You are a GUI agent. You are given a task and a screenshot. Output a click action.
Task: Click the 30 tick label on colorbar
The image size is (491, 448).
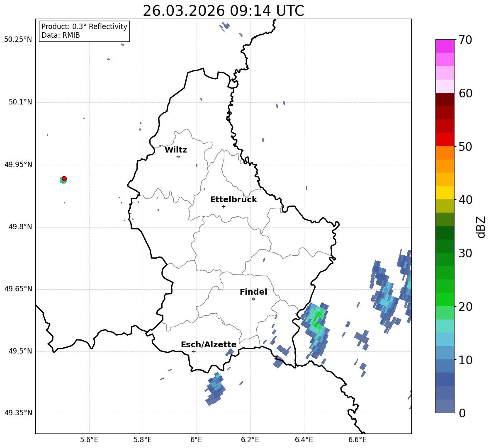point(465,253)
